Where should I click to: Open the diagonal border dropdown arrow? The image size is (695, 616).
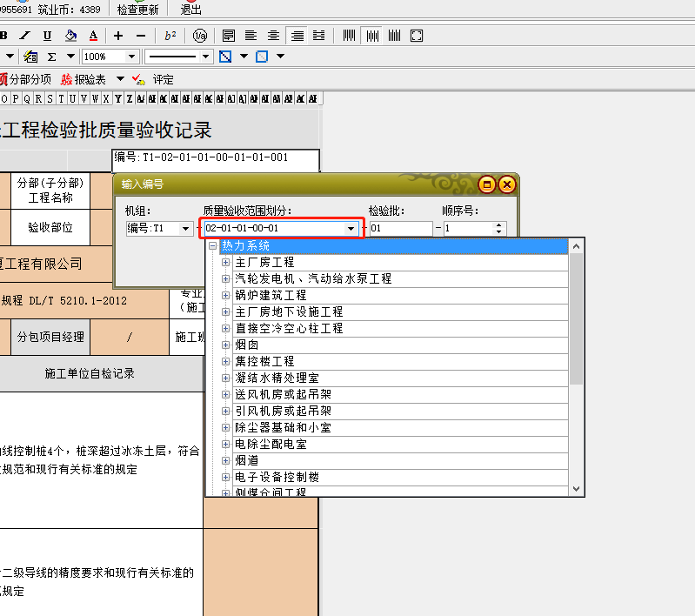pos(244,57)
